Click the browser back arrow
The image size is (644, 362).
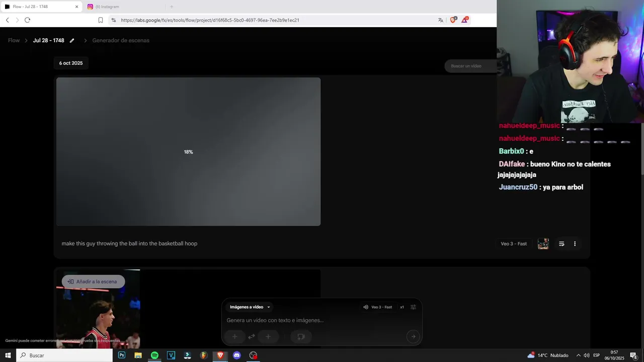point(7,20)
